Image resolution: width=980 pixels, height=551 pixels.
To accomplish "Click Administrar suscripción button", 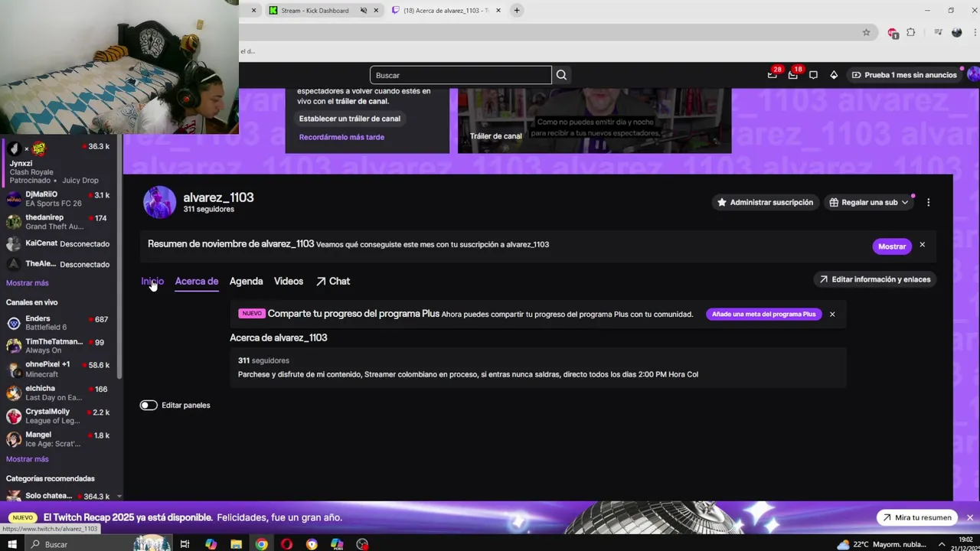I will tap(765, 203).
